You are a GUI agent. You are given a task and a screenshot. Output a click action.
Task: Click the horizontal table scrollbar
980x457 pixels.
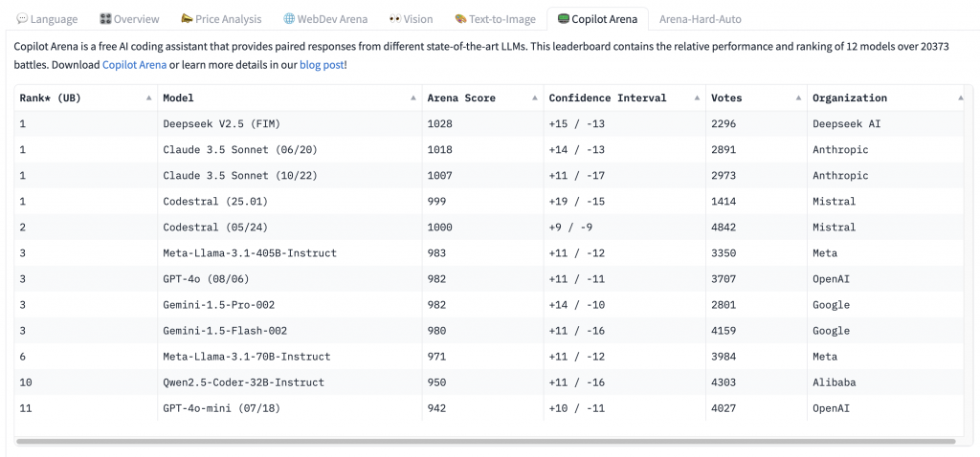point(485,442)
